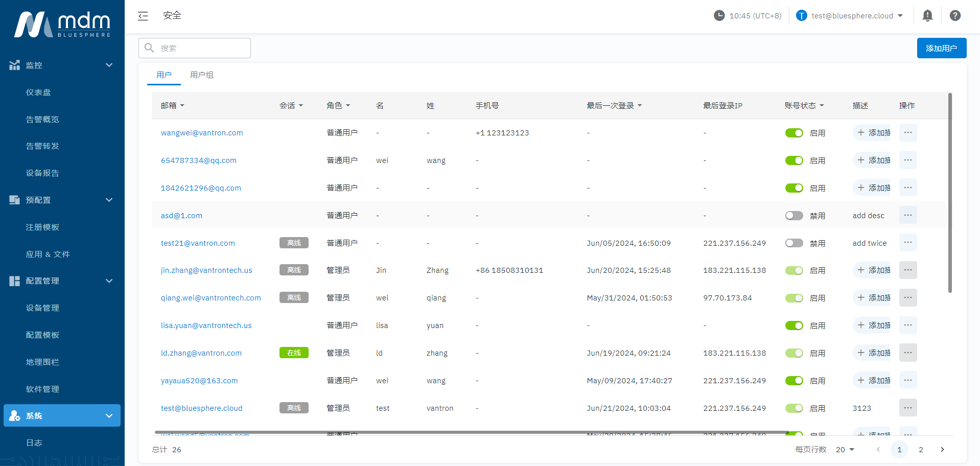Collapse the sidebar with the menu fold icon
980x466 pixels.
click(x=143, y=16)
